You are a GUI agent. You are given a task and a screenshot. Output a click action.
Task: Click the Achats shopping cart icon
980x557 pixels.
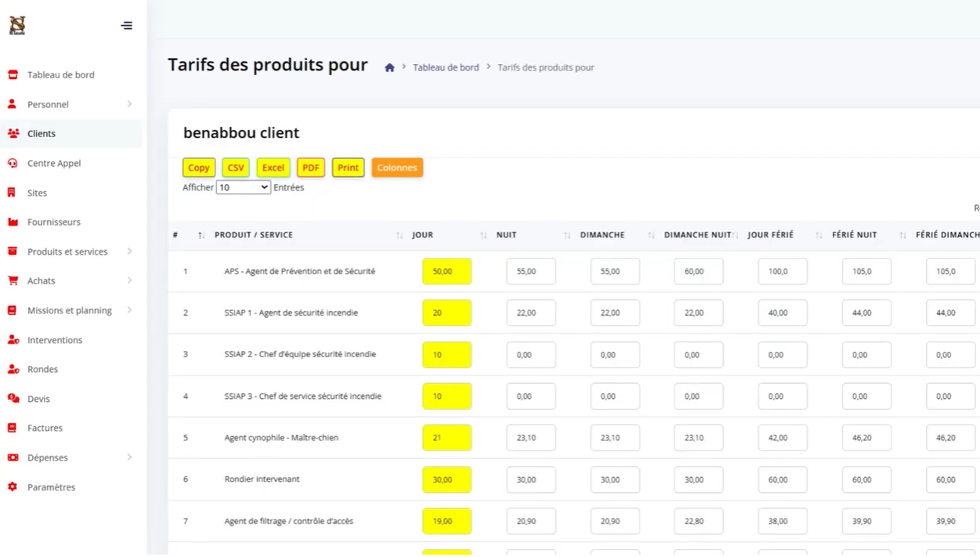(13, 280)
